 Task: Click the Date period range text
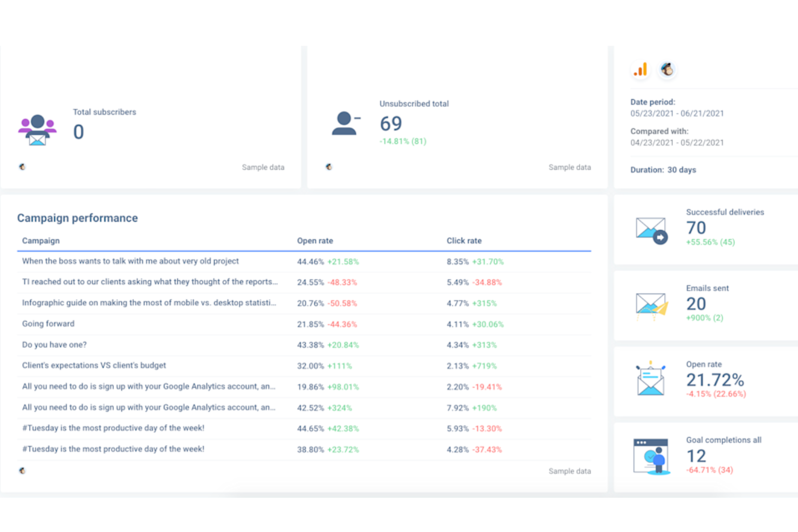click(677, 113)
